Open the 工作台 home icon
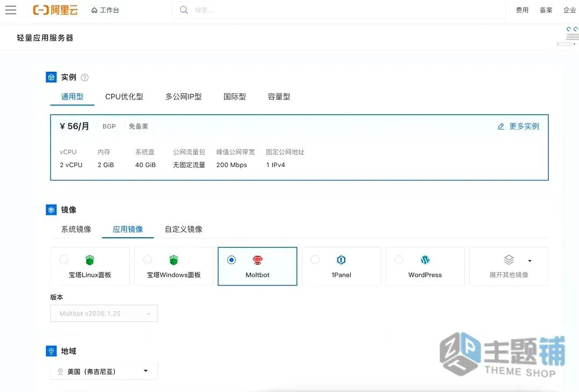579x392 pixels. pyautogui.click(x=94, y=10)
